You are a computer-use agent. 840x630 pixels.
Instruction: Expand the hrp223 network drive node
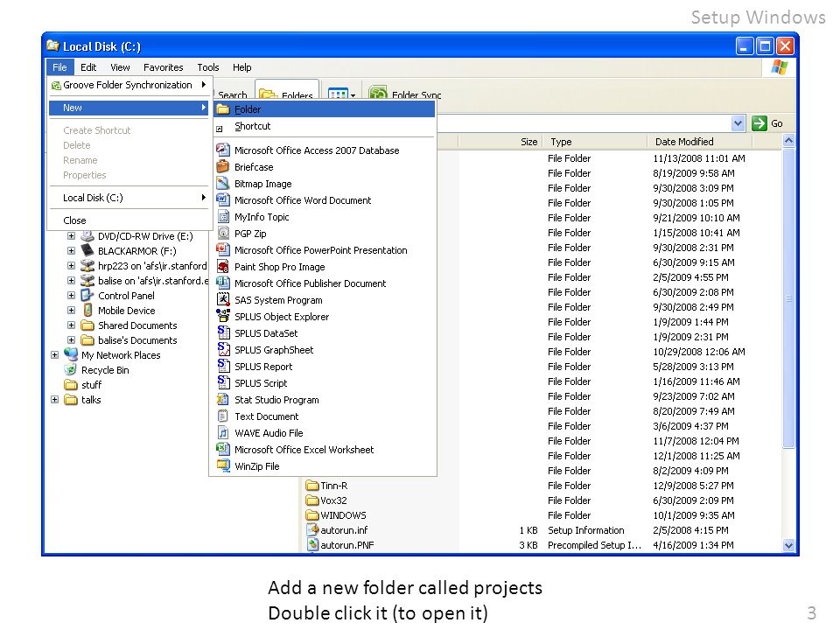(71, 266)
